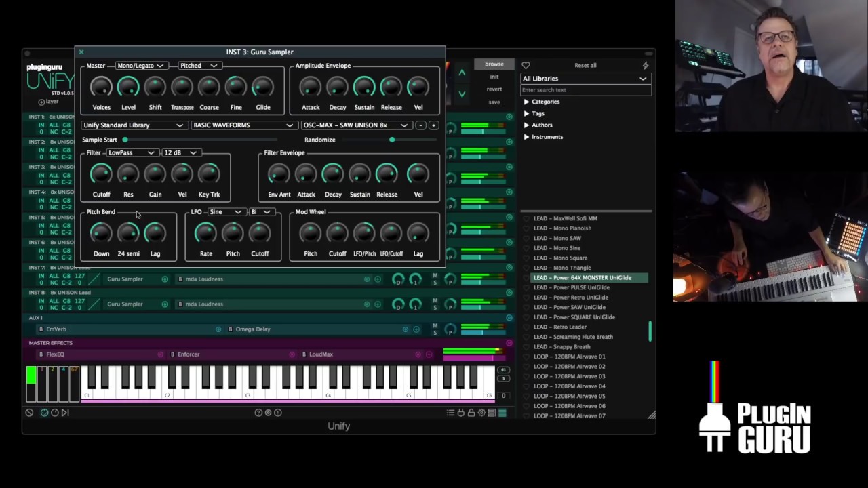Click the Randomize slider handle
Screen dimensions: 868x488
tap(392, 140)
